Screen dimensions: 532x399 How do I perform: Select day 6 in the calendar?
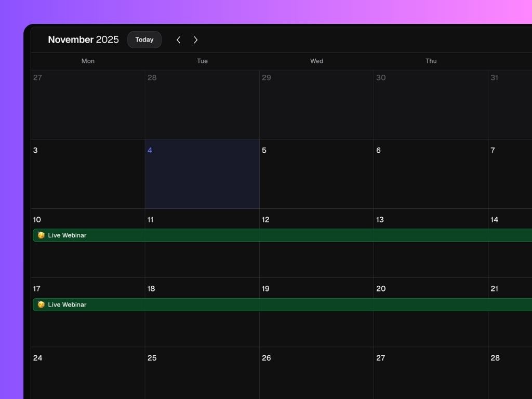(x=431, y=174)
